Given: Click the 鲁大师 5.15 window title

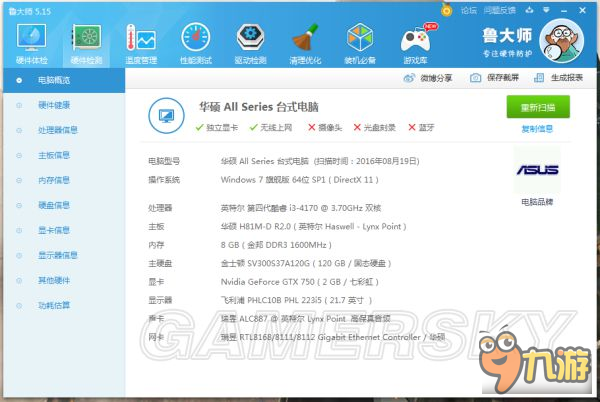Looking at the screenshot, I should [30, 11].
